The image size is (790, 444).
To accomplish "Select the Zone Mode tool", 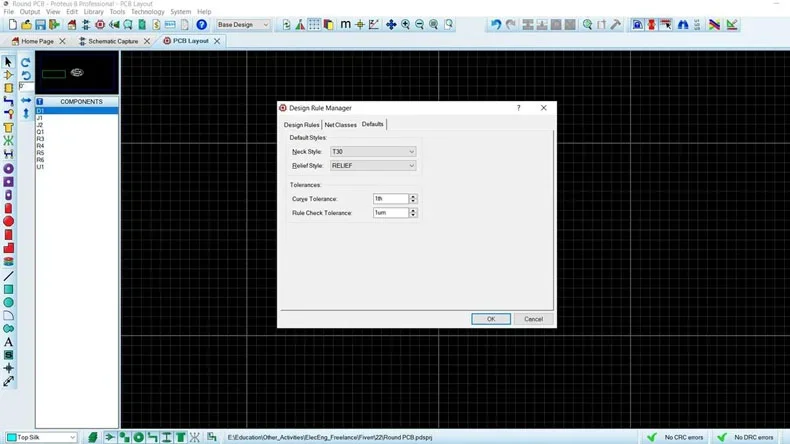I will coord(8,127).
